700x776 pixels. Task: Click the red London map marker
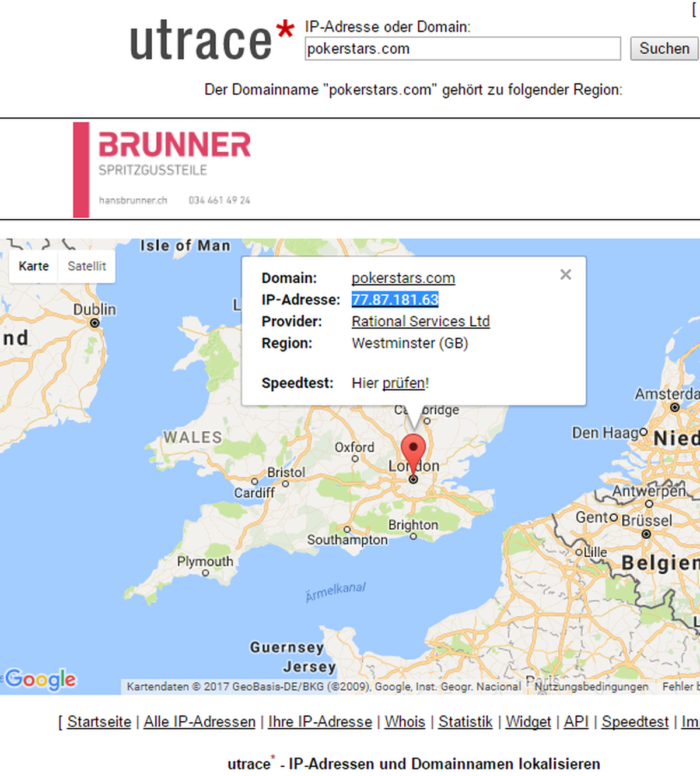(x=413, y=456)
